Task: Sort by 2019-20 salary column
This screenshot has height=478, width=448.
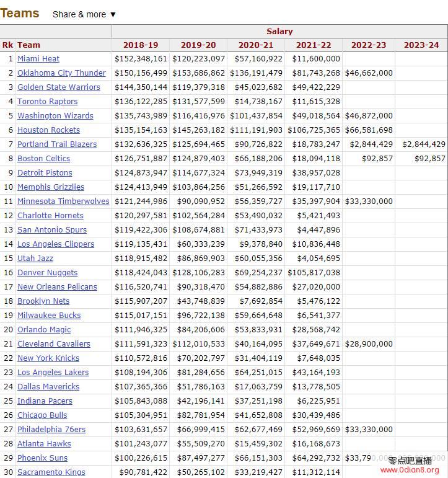Action: click(198, 45)
